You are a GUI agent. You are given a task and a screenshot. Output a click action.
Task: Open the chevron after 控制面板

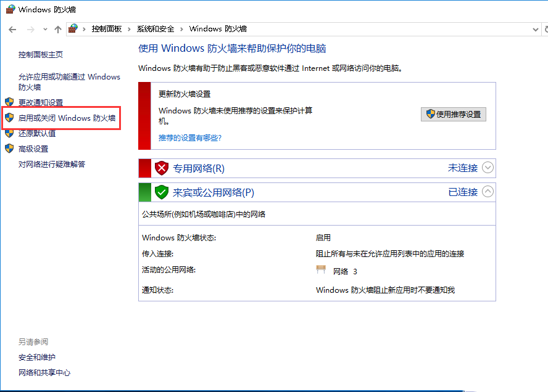tap(130, 29)
